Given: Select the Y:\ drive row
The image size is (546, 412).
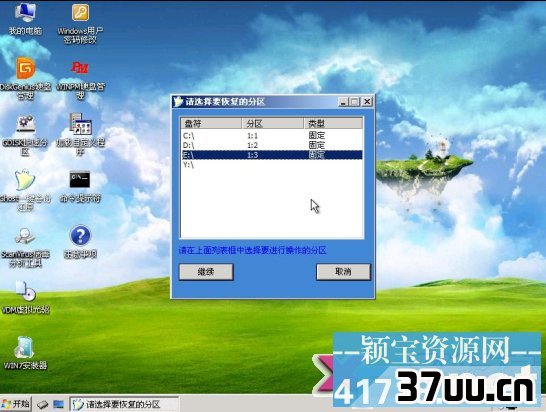Looking at the screenshot, I should [x=271, y=164].
